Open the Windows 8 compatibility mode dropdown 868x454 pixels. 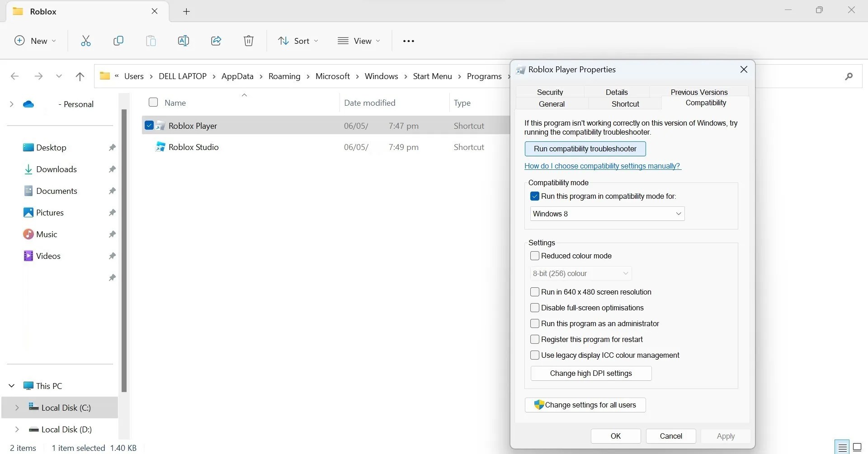pyautogui.click(x=607, y=214)
